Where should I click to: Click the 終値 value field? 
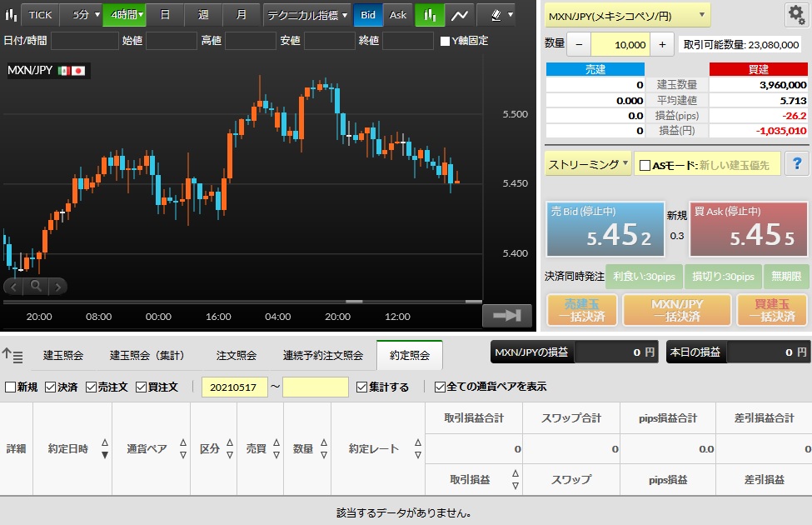coord(407,41)
